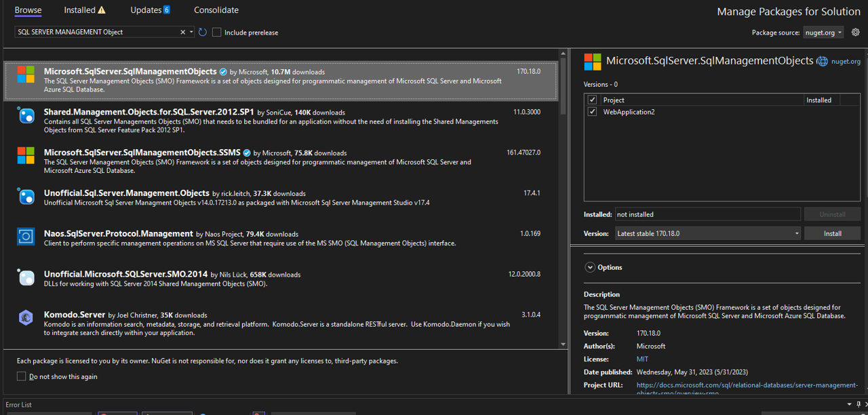Image resolution: width=868 pixels, height=415 pixels.
Task: Select Komodo.Server package icon
Action: point(26,317)
